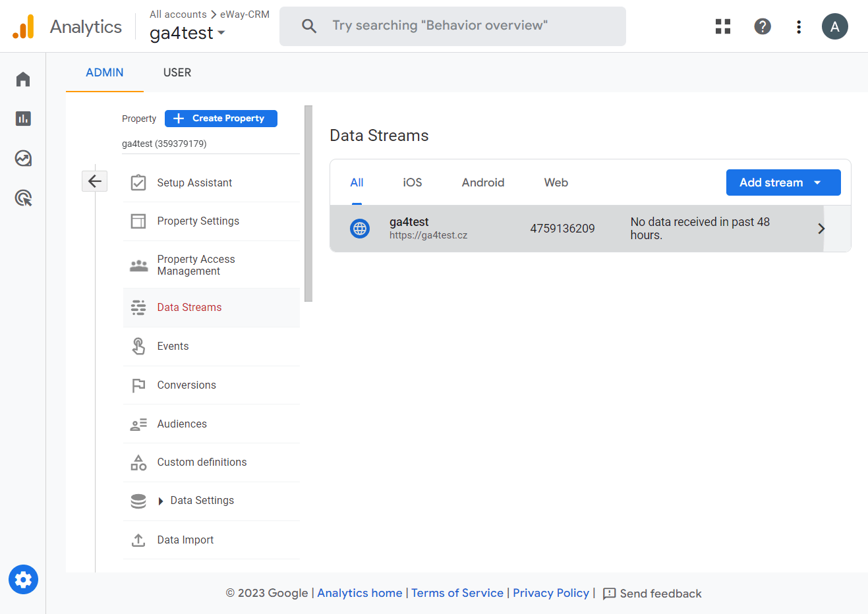Switch to the ADMIN tab
868x614 pixels.
105,72
